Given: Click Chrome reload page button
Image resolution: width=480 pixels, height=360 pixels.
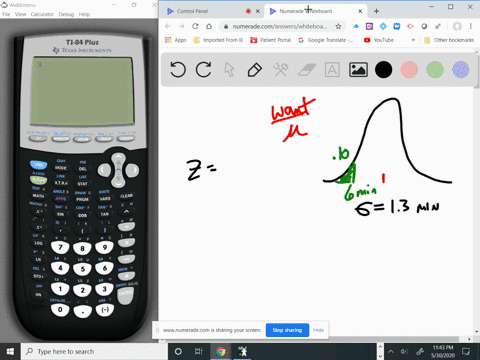Looking at the screenshot, I should [195, 26].
